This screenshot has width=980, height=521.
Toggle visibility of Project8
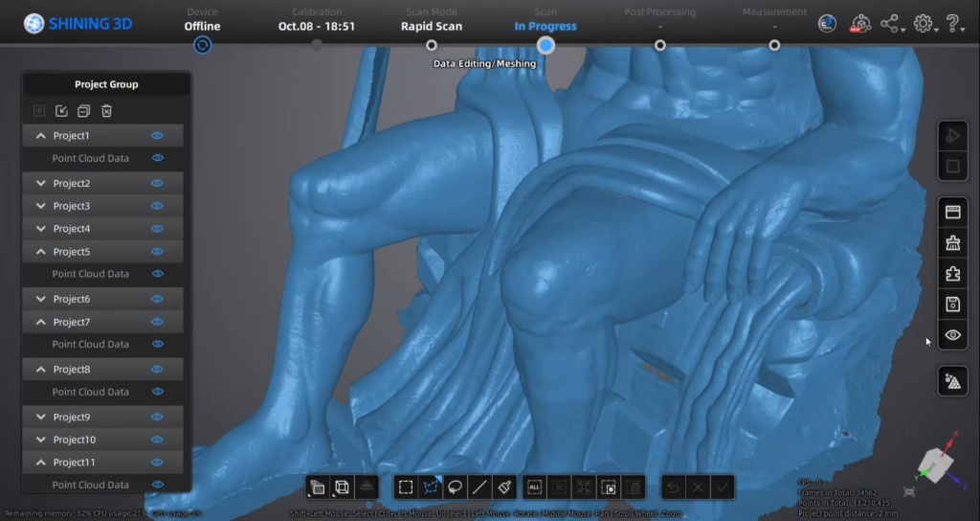[157, 369]
